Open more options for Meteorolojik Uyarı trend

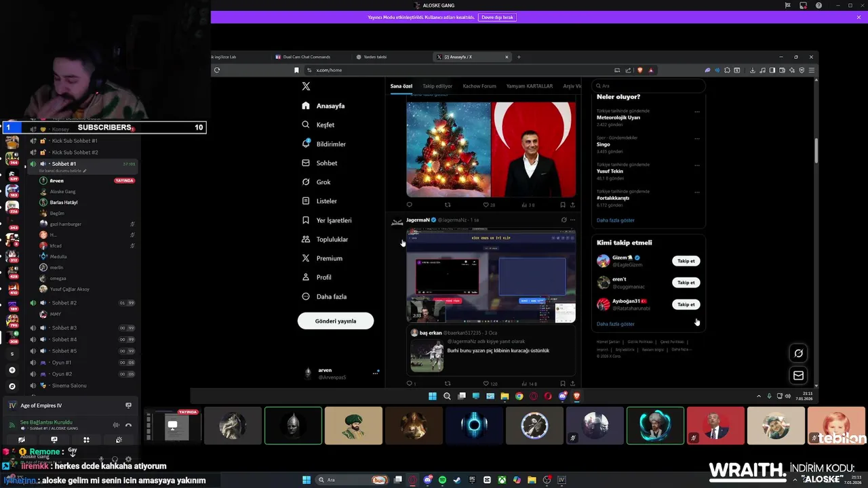(696, 111)
